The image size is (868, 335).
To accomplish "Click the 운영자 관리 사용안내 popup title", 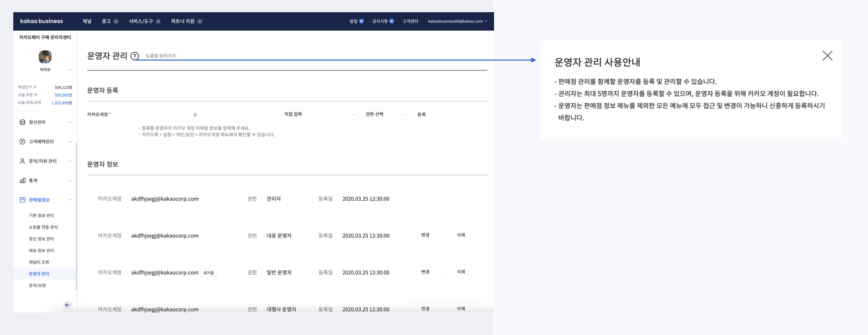I will click(x=597, y=62).
